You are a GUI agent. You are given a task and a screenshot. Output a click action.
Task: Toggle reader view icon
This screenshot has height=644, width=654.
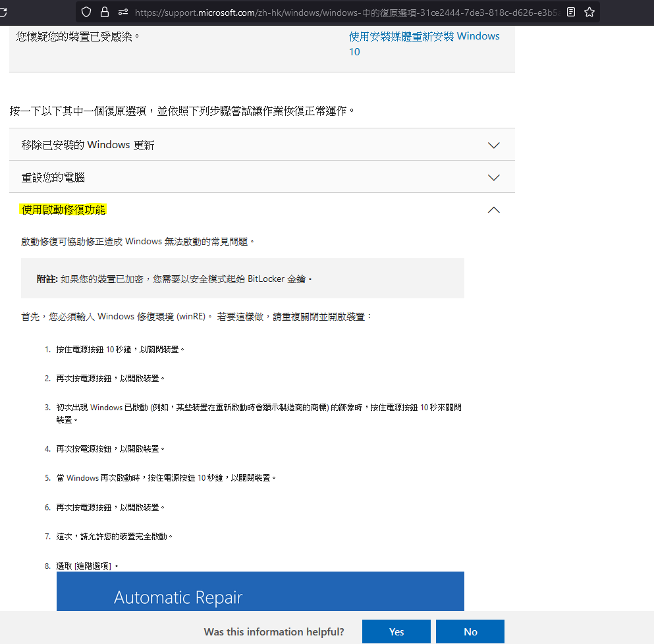[x=571, y=12]
